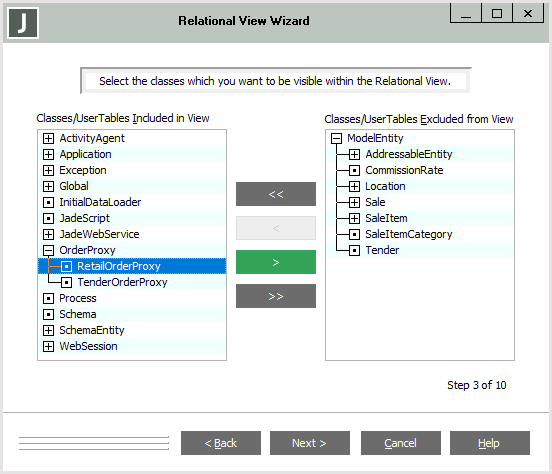Expand the ActivityAgent tree node
Image resolution: width=552 pixels, height=474 pixels.
coord(48,138)
